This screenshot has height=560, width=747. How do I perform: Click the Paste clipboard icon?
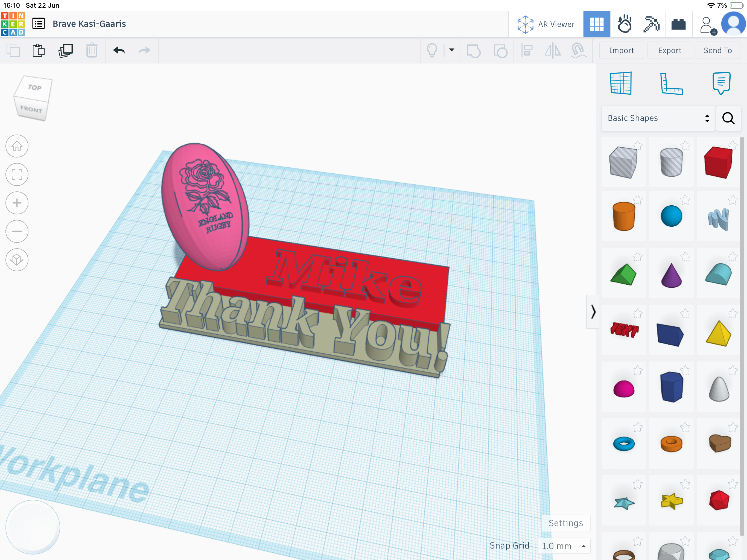tap(39, 51)
